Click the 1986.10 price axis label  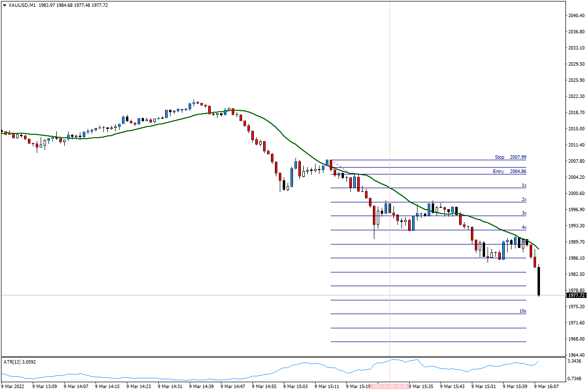point(577,258)
